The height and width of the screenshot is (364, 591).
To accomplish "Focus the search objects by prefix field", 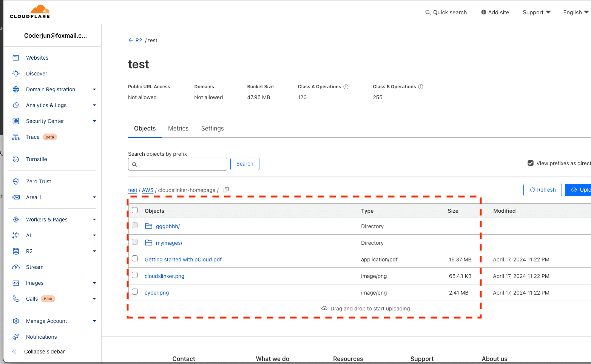I will click(x=177, y=164).
